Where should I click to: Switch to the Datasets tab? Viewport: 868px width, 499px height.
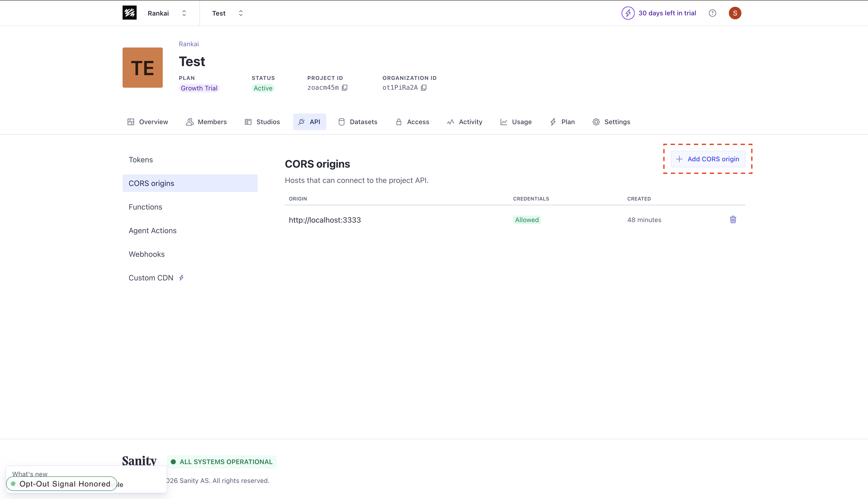click(358, 122)
